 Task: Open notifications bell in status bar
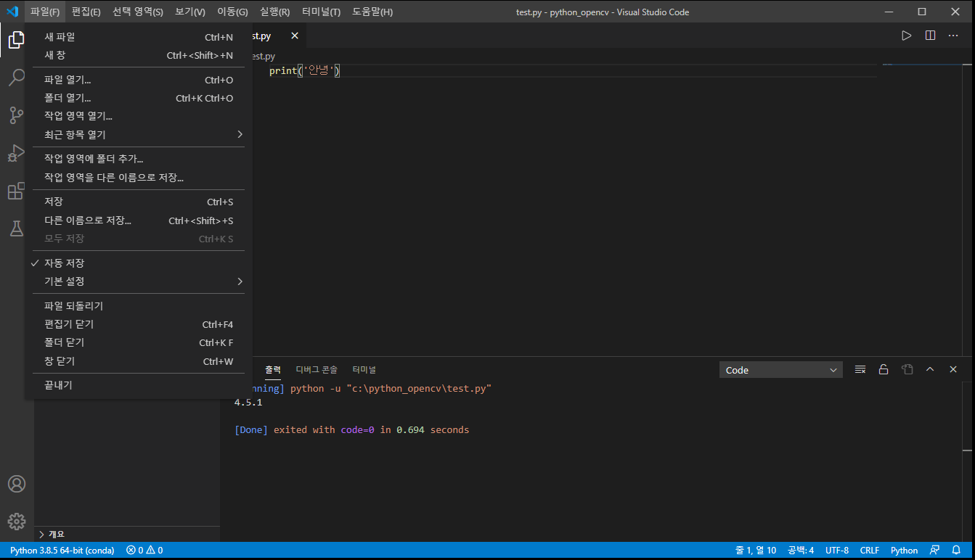pyautogui.click(x=957, y=551)
